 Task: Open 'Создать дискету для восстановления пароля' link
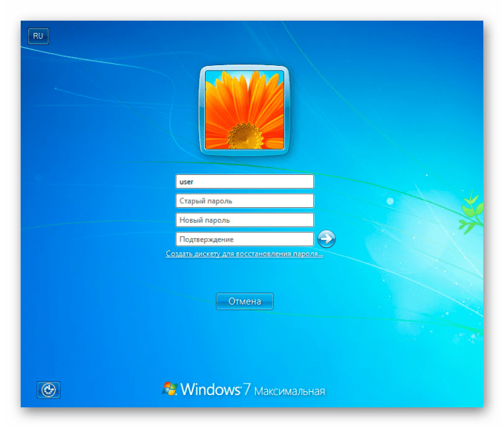[244, 254]
